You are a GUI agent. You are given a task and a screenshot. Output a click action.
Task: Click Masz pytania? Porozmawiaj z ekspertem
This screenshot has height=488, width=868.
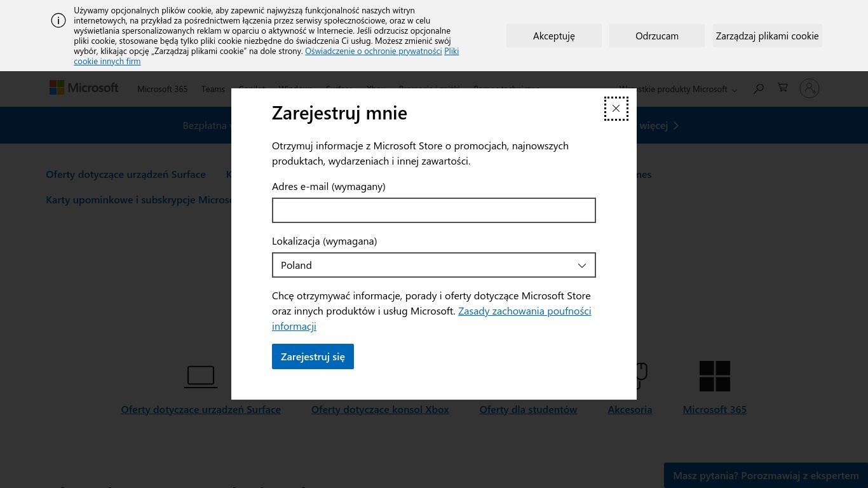[x=766, y=475]
